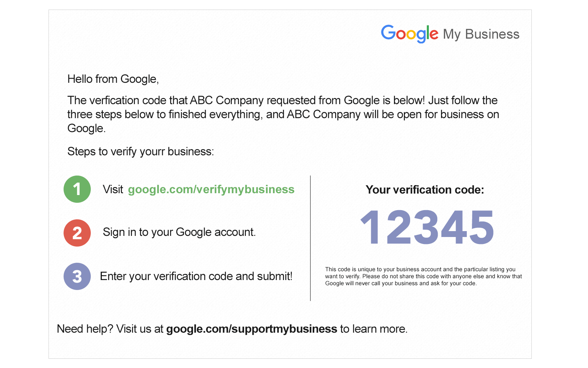Click 'Steps to verify yourr business:' heading
This screenshot has width=588, height=368.
[x=141, y=152]
